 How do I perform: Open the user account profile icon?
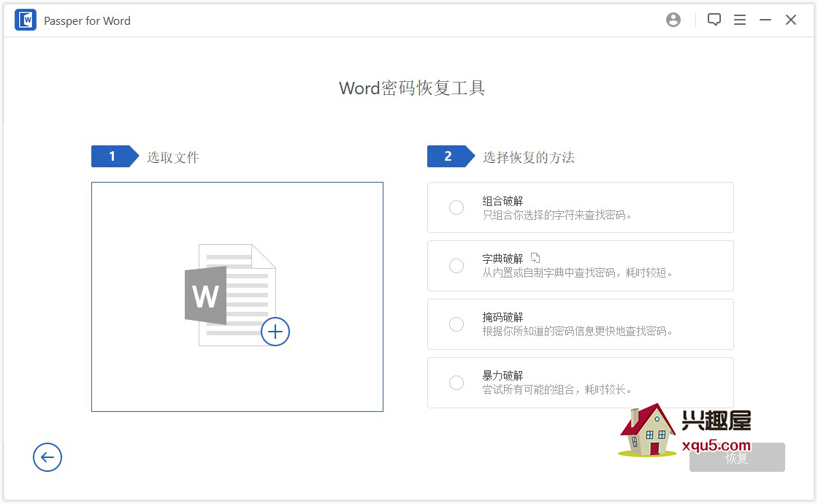point(673,20)
